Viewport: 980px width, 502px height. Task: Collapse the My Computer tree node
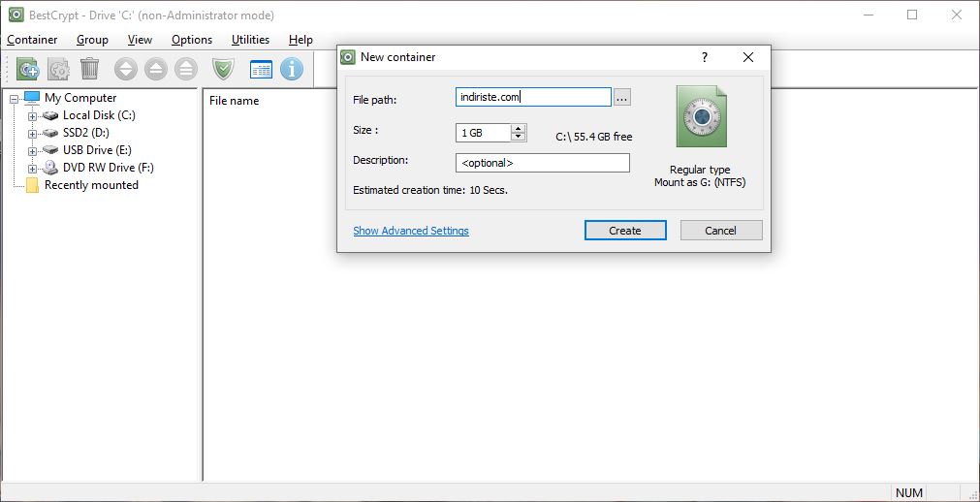pyautogui.click(x=14, y=99)
